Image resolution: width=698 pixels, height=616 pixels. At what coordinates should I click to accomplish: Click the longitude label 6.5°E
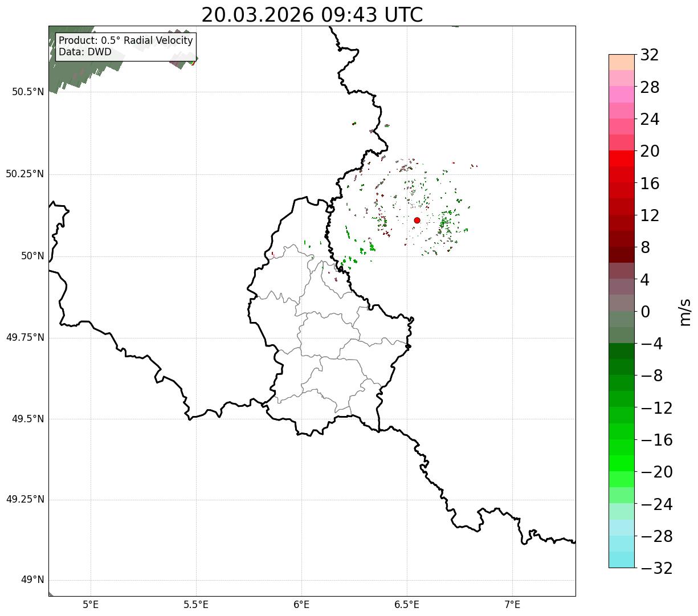(407, 604)
